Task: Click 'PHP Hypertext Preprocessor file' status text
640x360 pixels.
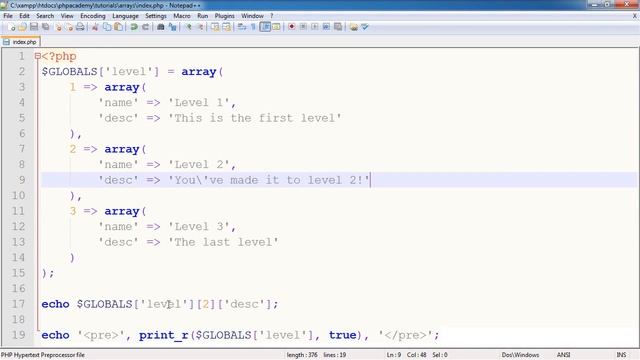Action: point(43,355)
